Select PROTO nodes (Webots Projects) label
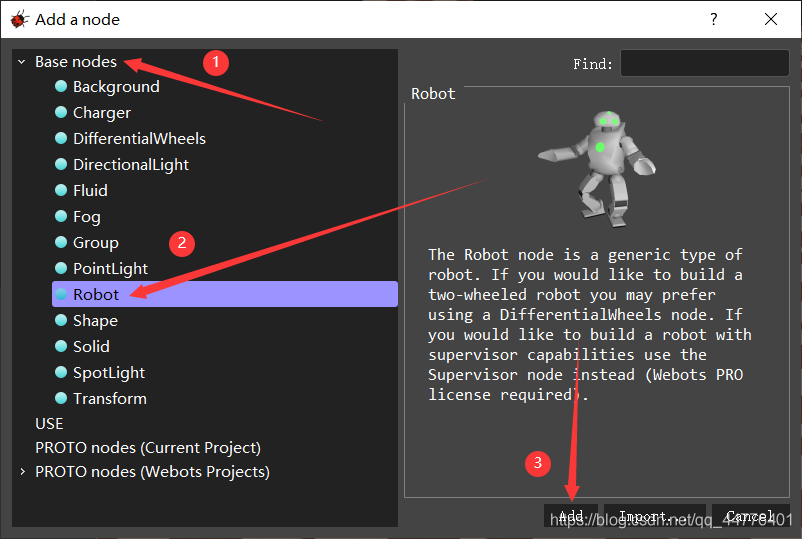Viewport: 802px width, 539px height. tap(152, 472)
